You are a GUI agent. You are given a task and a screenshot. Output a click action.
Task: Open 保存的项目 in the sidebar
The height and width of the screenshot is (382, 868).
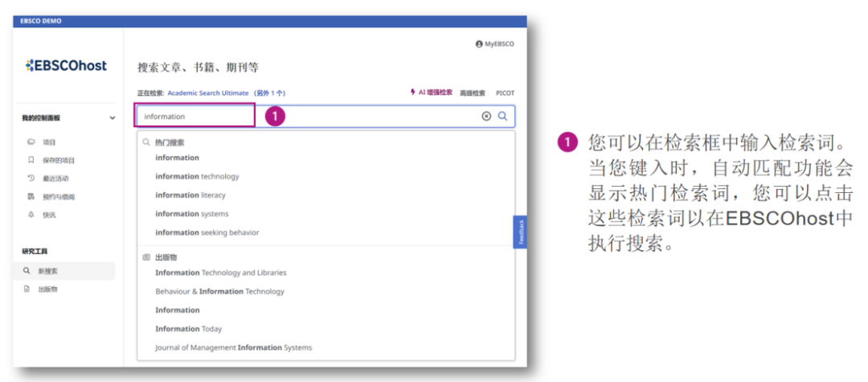click(x=58, y=161)
